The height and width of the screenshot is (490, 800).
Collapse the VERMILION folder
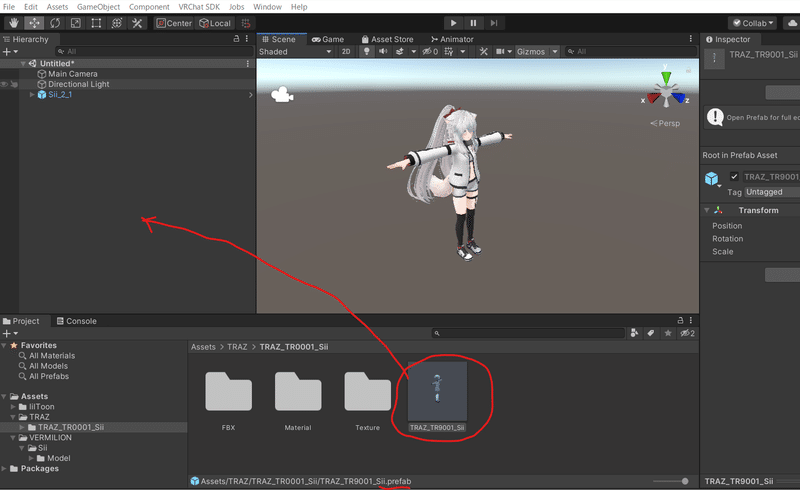point(13,438)
